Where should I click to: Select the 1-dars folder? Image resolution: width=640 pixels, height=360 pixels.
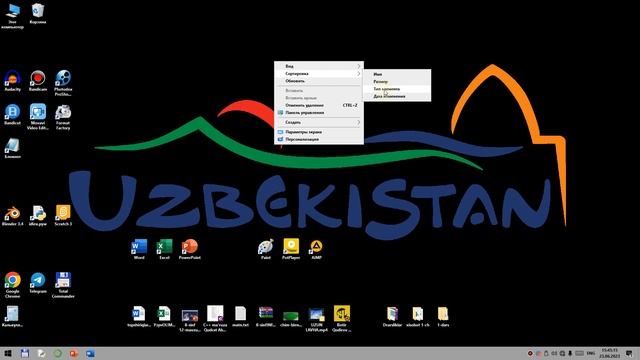pyautogui.click(x=443, y=317)
